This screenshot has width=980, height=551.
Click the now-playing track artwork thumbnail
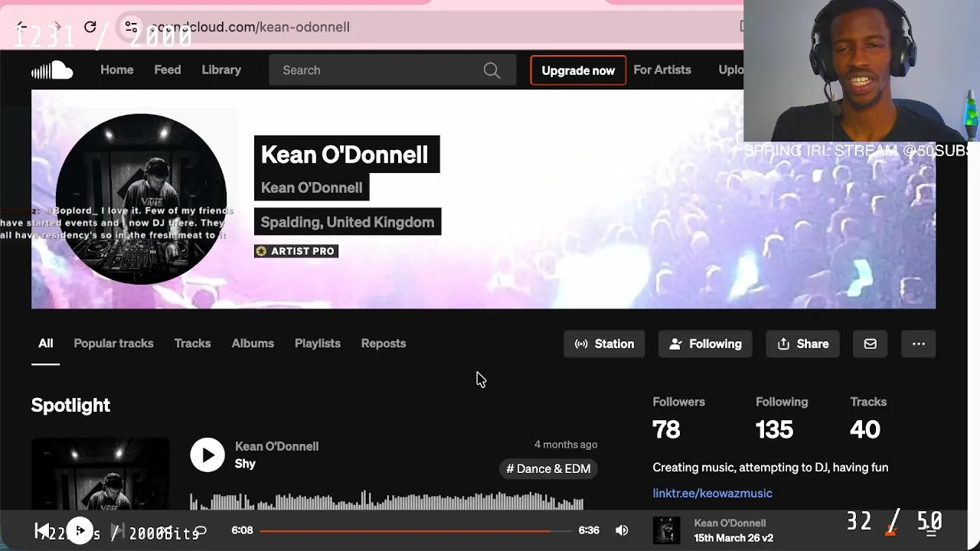point(666,530)
